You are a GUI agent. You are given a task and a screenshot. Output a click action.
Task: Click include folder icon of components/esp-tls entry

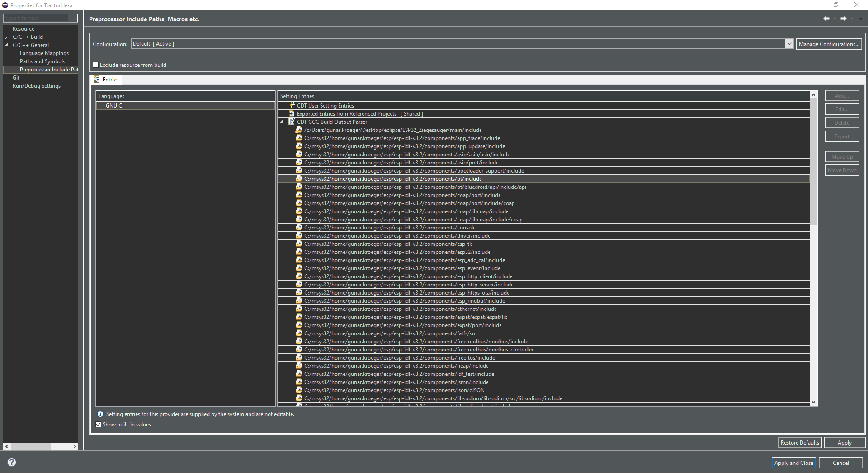click(299, 244)
